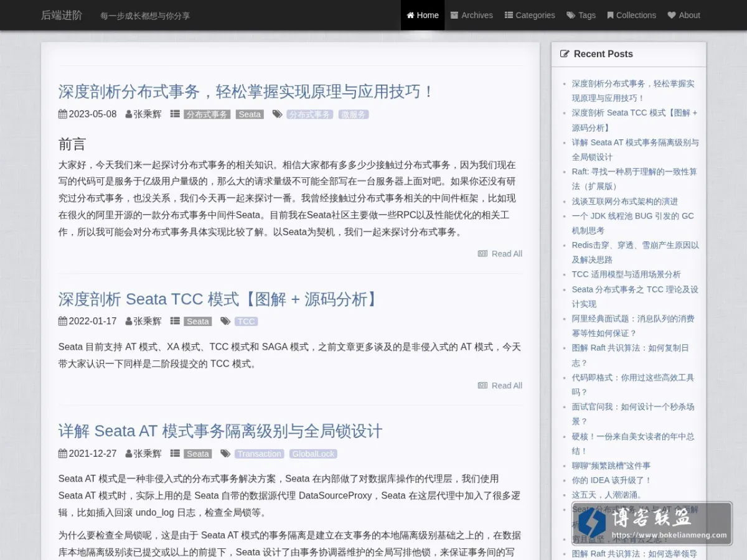Open recent post 面试官问我：如何设计一个秒杀场景
The image size is (747, 560).
tap(633, 414)
